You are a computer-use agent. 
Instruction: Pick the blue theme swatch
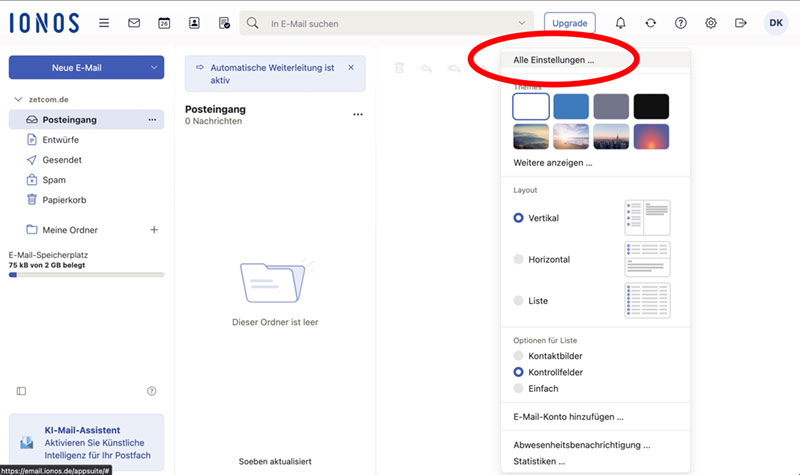[571, 106]
